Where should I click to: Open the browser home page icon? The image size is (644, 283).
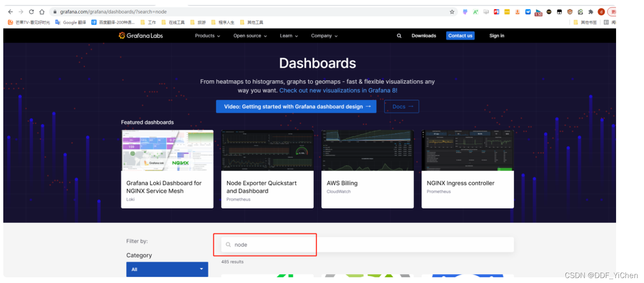click(x=42, y=12)
